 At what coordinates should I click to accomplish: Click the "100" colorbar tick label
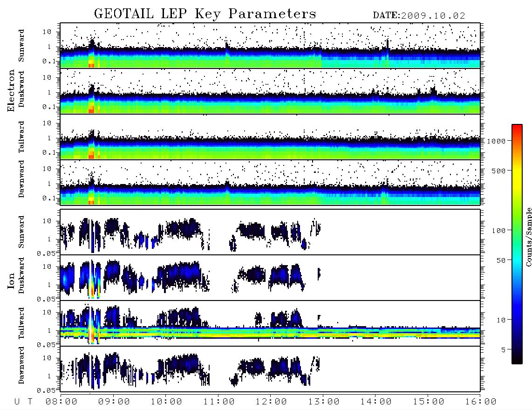tap(498, 231)
